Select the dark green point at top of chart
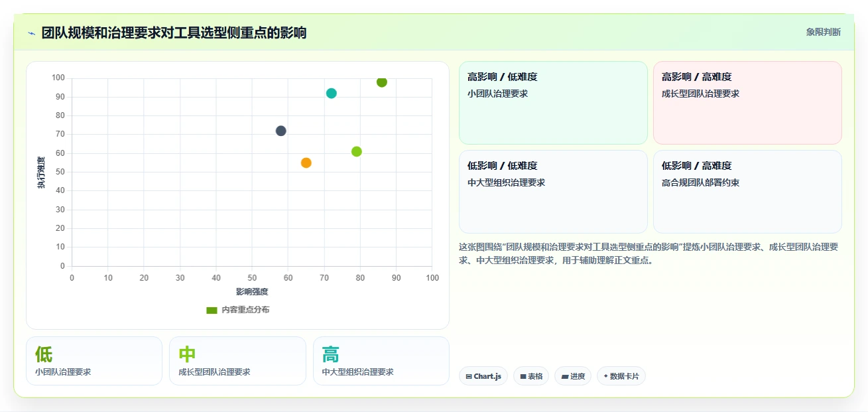The height and width of the screenshot is (412, 868). pyautogui.click(x=382, y=82)
